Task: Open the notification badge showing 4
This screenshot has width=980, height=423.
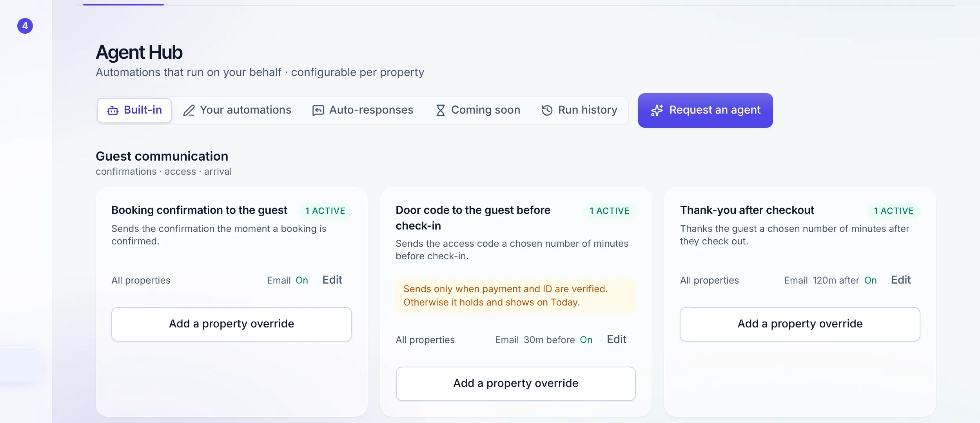Action: click(x=25, y=26)
